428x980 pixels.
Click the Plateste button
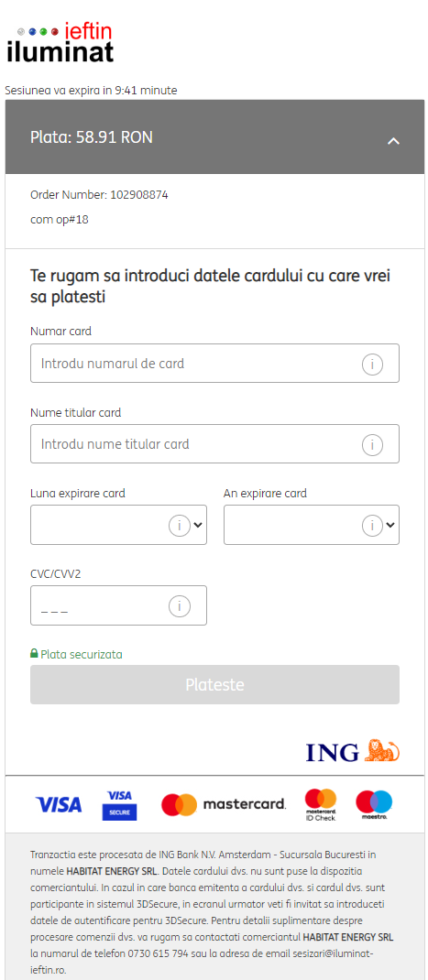click(x=214, y=685)
